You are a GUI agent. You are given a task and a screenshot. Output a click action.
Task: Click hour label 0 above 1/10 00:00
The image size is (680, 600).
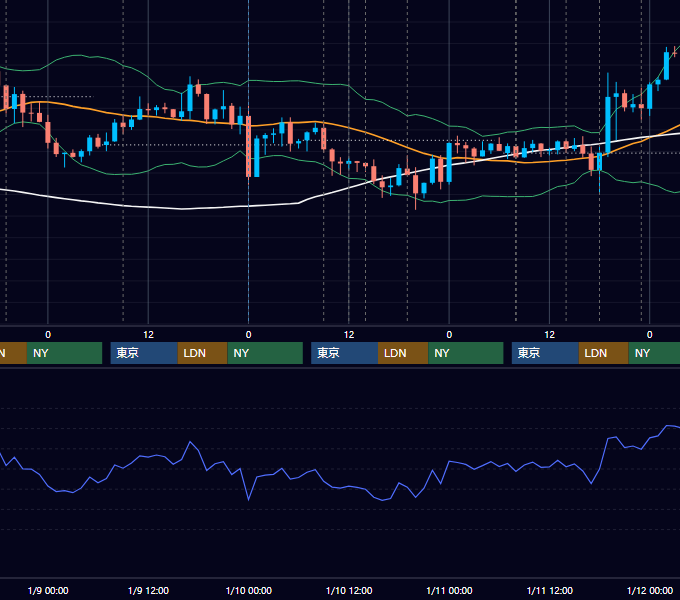(248, 335)
